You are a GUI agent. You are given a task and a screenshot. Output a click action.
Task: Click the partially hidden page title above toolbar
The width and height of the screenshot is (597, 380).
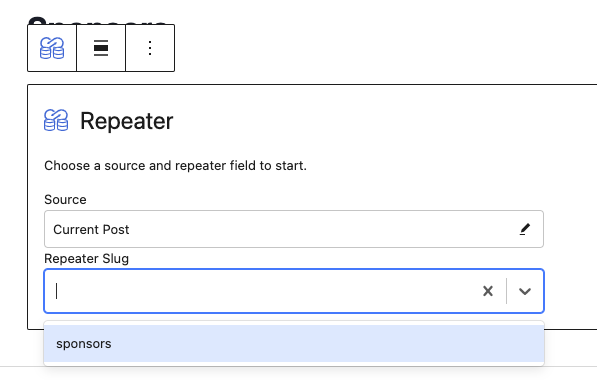pos(98,20)
